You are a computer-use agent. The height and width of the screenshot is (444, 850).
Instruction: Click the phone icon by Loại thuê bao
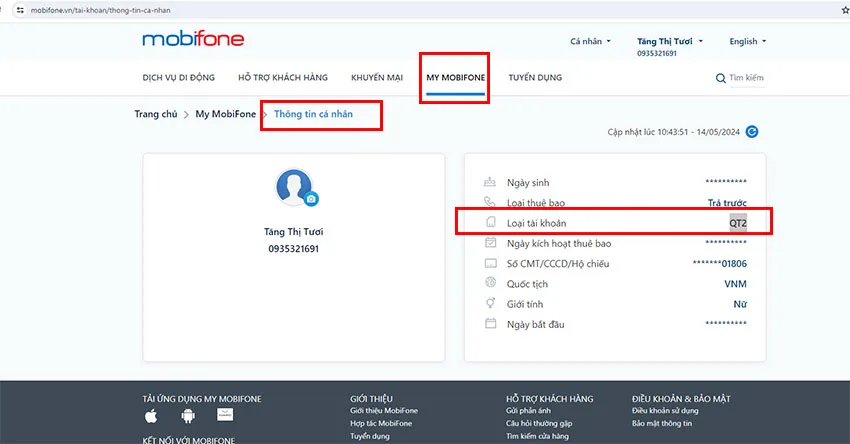pos(490,202)
